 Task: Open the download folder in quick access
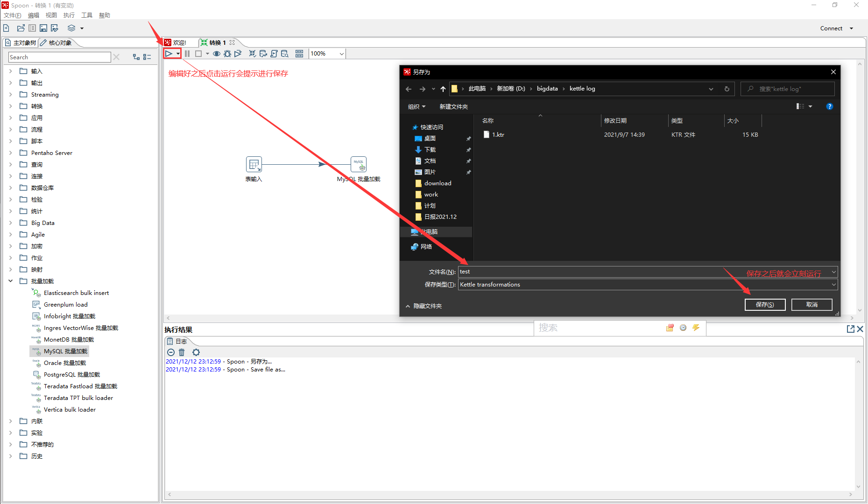(438, 183)
